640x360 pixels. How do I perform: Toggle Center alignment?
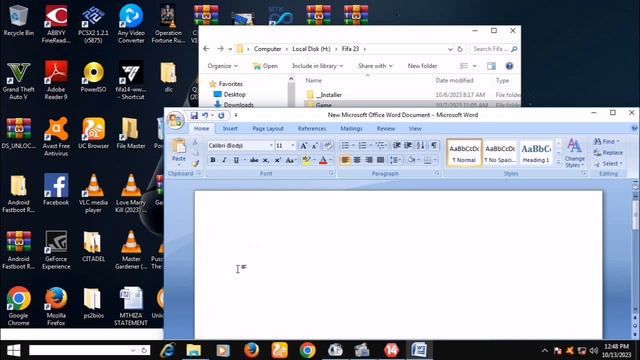point(357,160)
